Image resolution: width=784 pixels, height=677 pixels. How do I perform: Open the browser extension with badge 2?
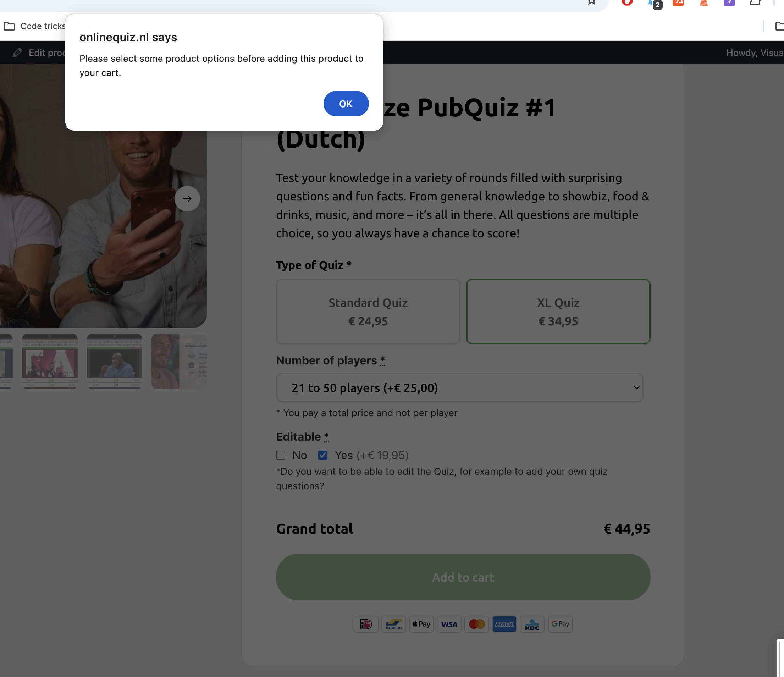[x=655, y=4]
